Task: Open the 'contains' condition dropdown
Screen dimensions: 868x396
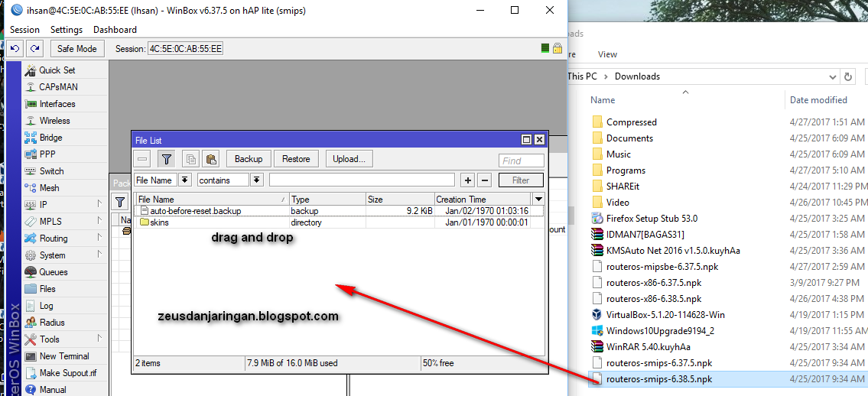Action: [256, 180]
